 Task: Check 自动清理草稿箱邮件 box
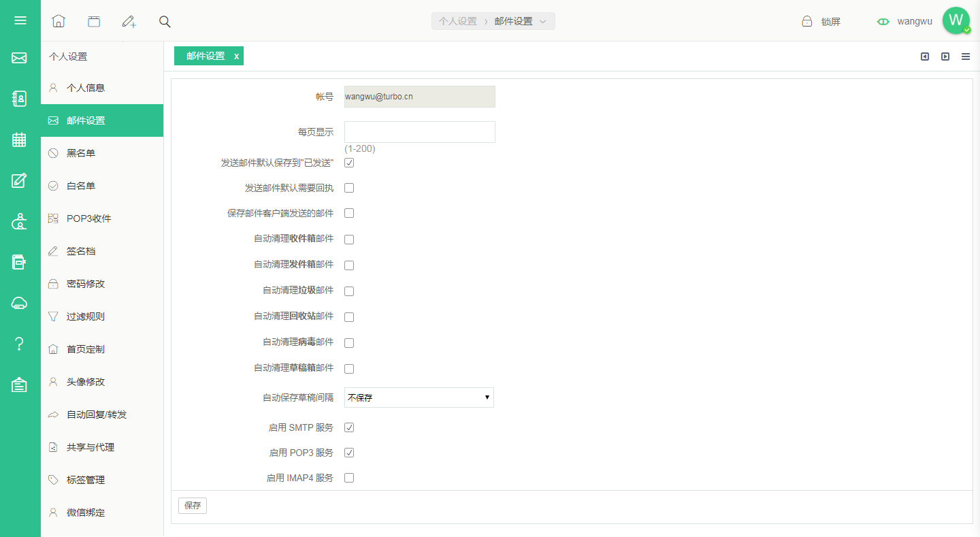pos(349,369)
